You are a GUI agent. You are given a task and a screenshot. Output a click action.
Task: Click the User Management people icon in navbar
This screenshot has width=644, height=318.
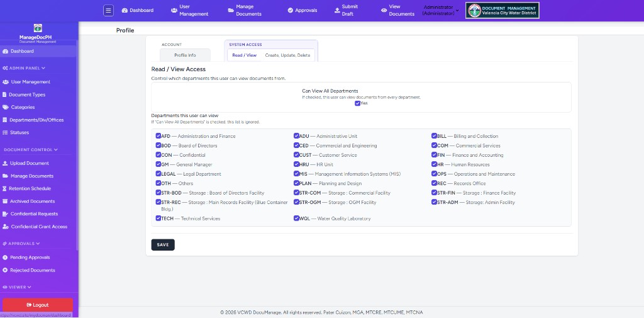tap(174, 10)
